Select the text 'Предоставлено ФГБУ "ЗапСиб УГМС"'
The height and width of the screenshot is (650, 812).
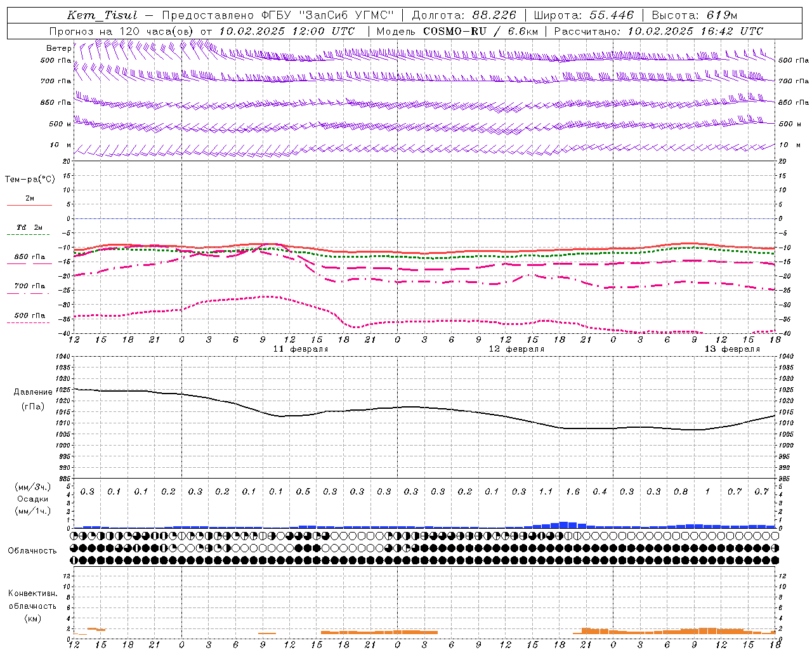pyautogui.click(x=278, y=15)
